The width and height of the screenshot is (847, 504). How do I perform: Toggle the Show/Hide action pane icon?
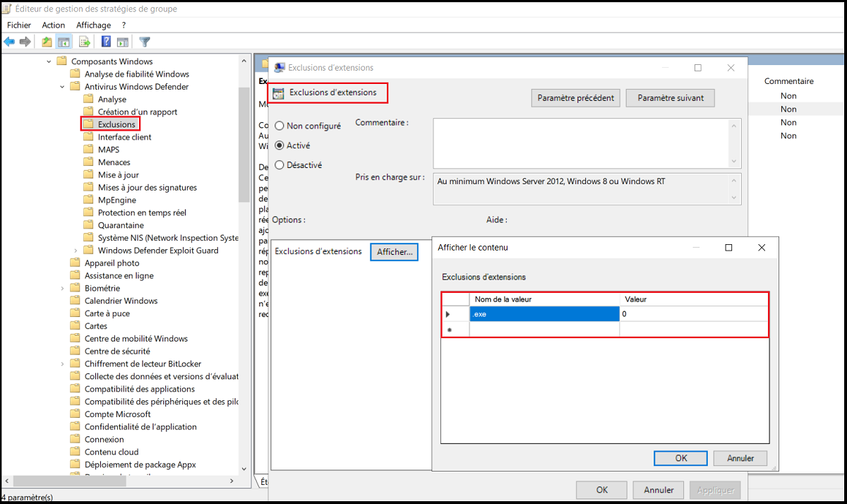122,42
